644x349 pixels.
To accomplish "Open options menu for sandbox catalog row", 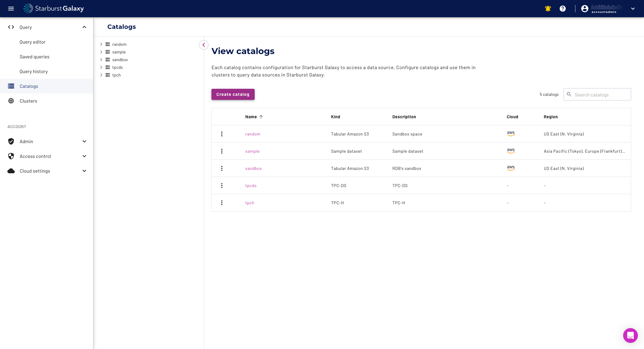I will pyautogui.click(x=222, y=168).
